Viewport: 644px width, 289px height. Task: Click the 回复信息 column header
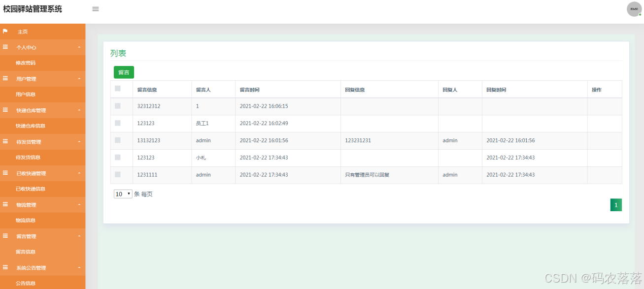(x=355, y=90)
